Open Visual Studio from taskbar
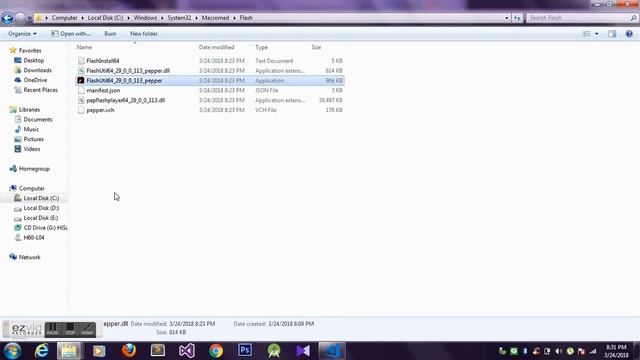This screenshot has height=360, width=640. 187,351
